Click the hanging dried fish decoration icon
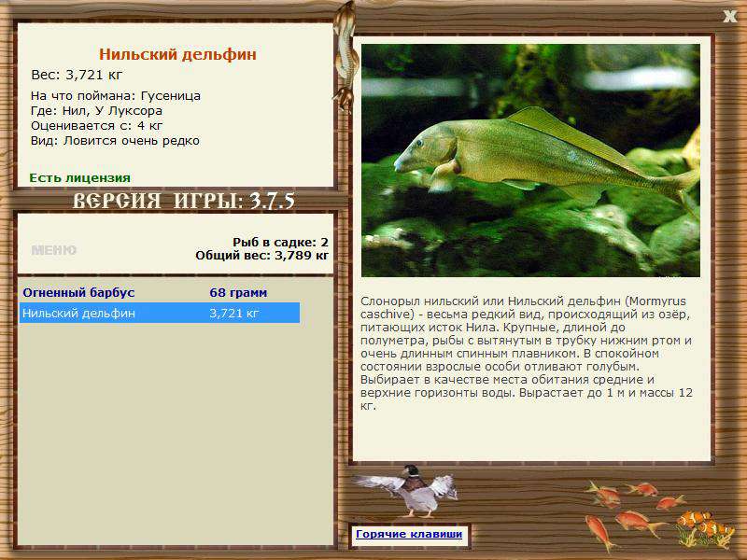The image size is (747, 560). [x=345, y=57]
